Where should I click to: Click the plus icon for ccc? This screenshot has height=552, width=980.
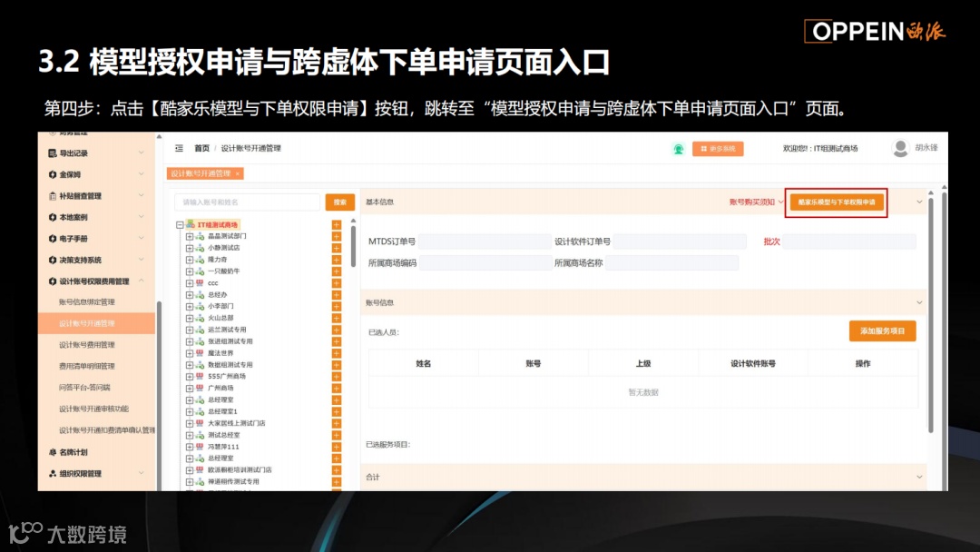(x=337, y=283)
